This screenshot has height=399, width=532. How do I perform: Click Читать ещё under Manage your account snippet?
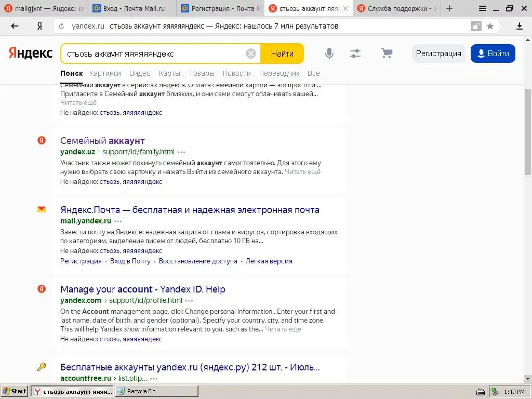(x=283, y=329)
